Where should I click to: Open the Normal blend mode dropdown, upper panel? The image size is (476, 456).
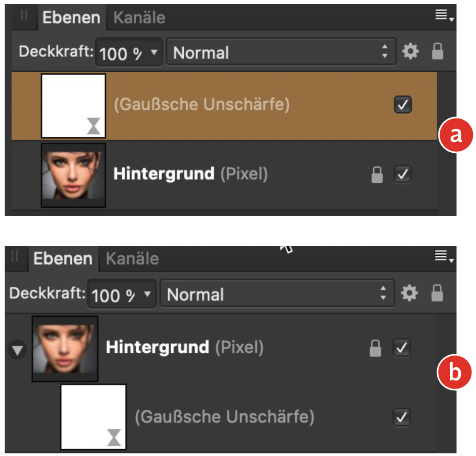point(281,53)
